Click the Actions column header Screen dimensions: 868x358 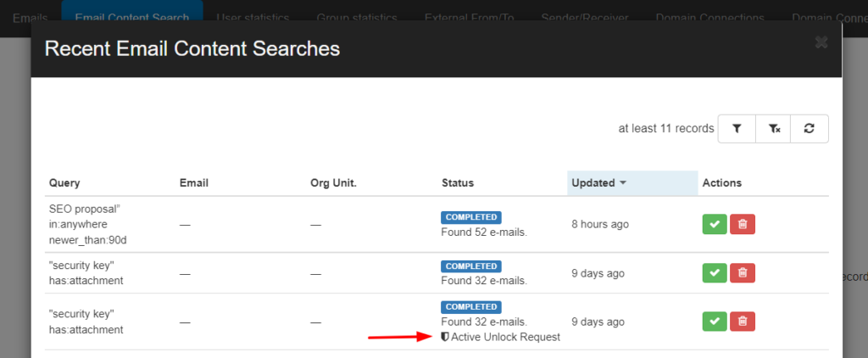(x=722, y=183)
